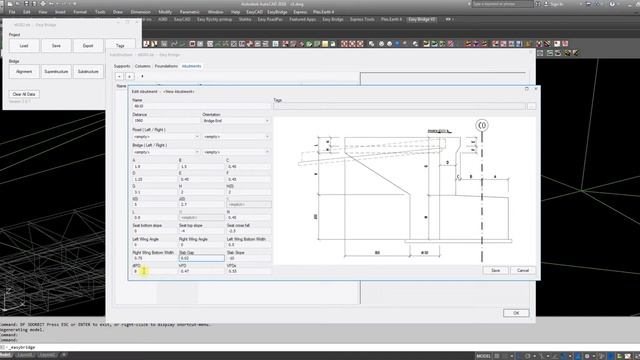This screenshot has width=640, height=360.
Task: Open the Modify menu
Action: [165, 12]
